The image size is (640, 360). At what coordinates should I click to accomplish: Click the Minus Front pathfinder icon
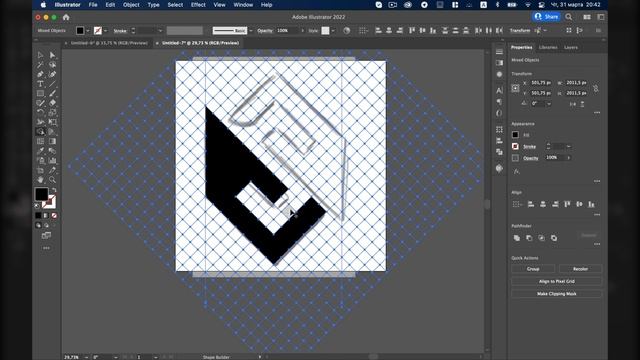pyautogui.click(x=529, y=238)
